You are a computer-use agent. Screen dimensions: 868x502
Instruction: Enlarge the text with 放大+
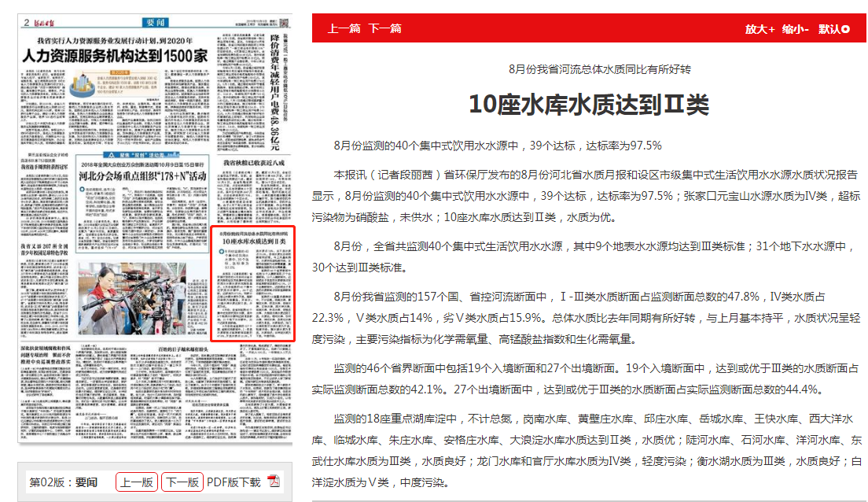coord(760,29)
